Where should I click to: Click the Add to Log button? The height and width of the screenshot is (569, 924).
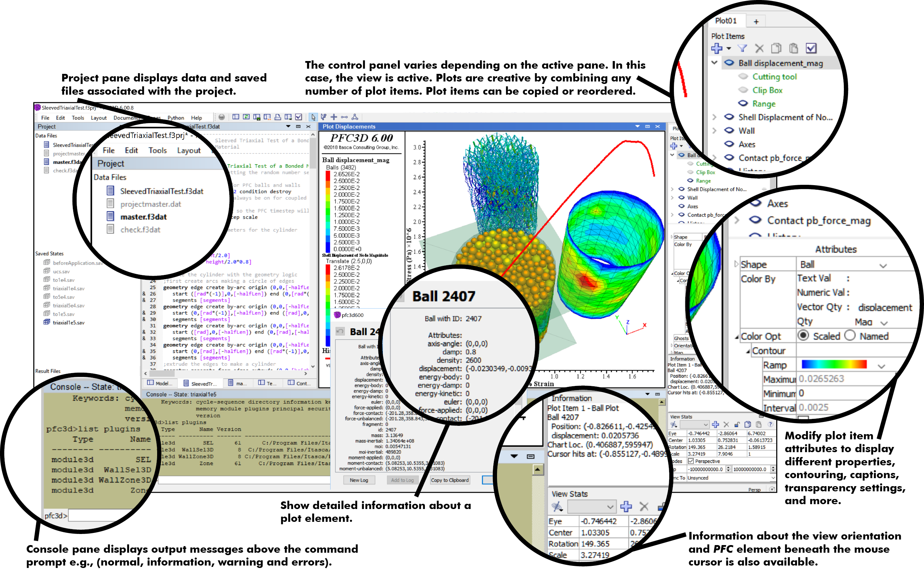pos(402,480)
